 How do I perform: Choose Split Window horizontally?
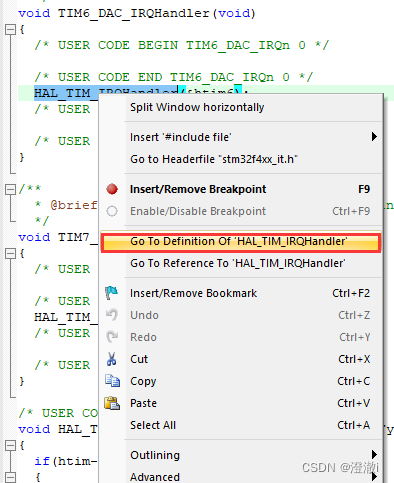241,107
